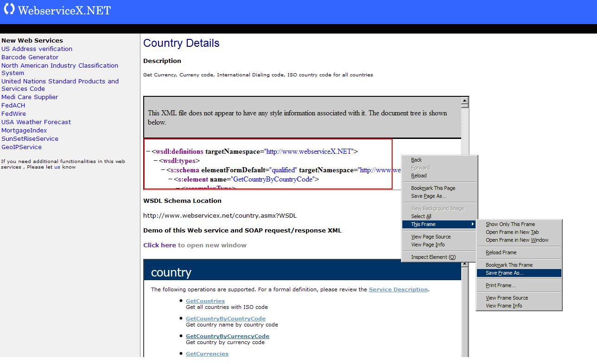The image size is (597, 364).
Task: Open GetCountryByCountryCode operation
Action: 226,319
